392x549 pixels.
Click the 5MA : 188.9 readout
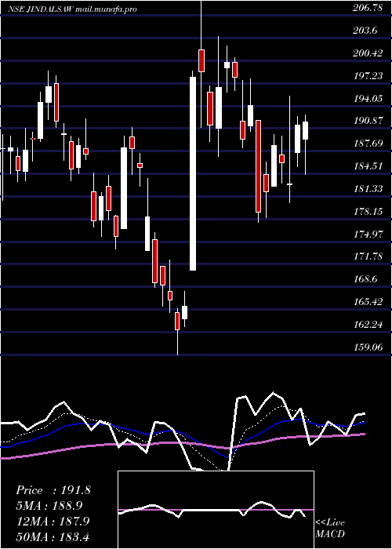[x=51, y=506]
